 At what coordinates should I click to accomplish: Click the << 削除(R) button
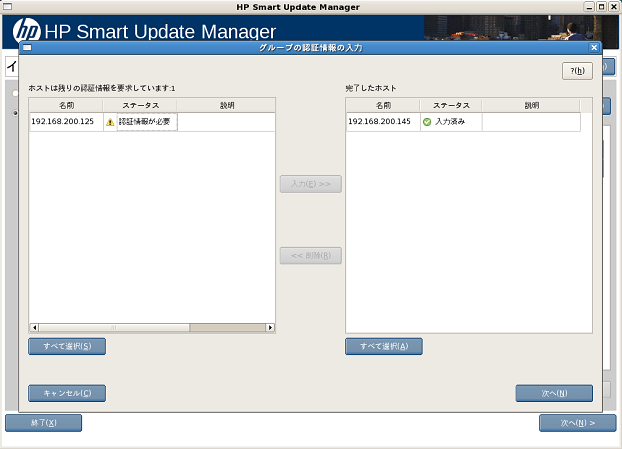click(311, 255)
